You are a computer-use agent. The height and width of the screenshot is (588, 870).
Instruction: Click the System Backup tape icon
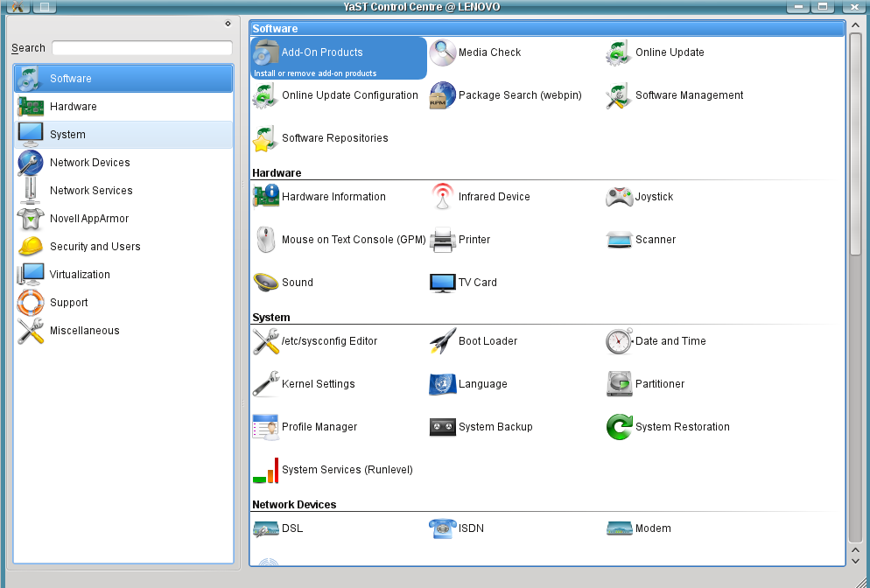[x=442, y=427]
